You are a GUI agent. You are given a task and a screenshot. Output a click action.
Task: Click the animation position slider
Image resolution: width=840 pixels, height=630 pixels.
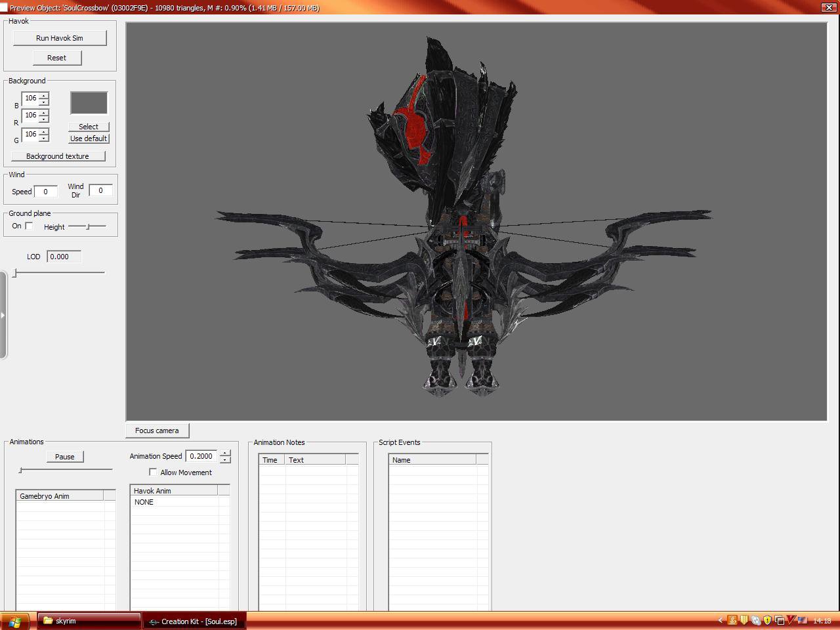(66, 470)
